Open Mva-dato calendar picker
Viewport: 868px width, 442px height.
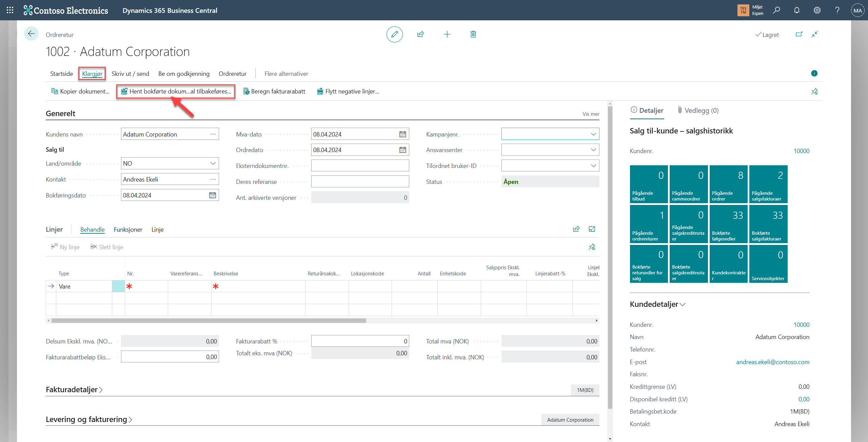pos(402,134)
